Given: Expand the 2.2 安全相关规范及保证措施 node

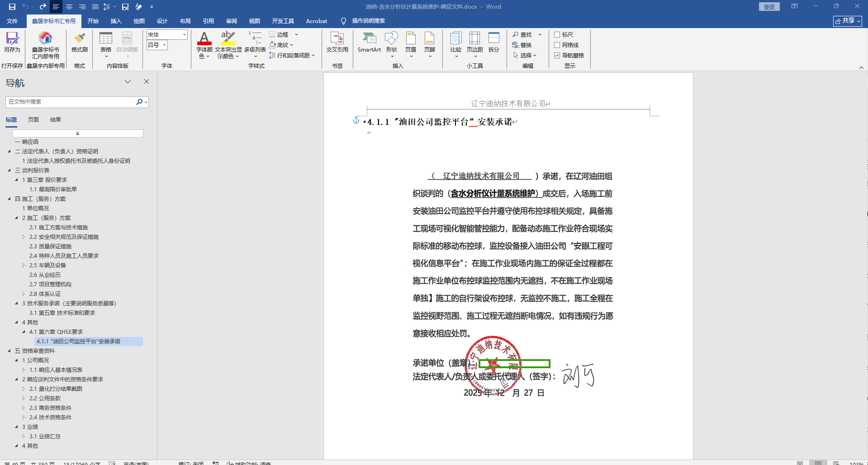Looking at the screenshot, I should pos(24,237).
